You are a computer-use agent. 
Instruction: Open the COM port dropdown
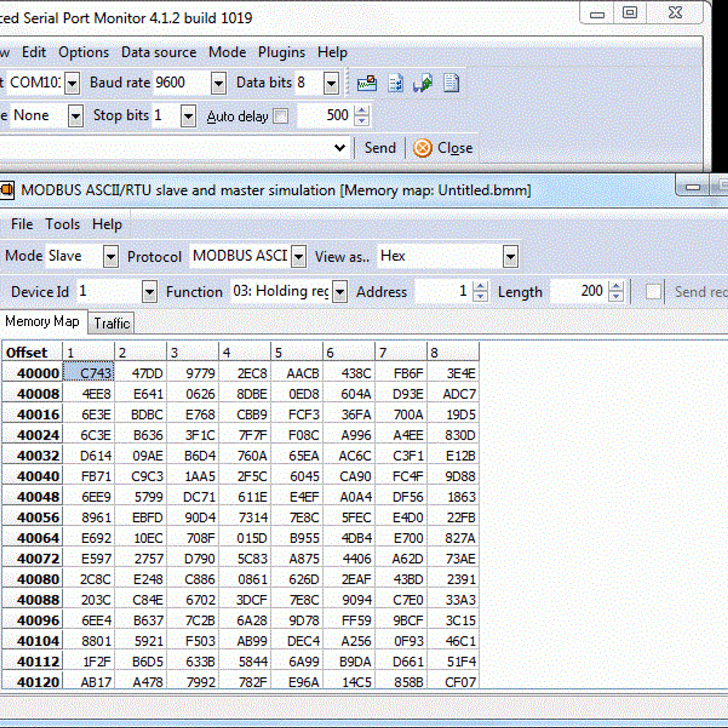tap(72, 83)
